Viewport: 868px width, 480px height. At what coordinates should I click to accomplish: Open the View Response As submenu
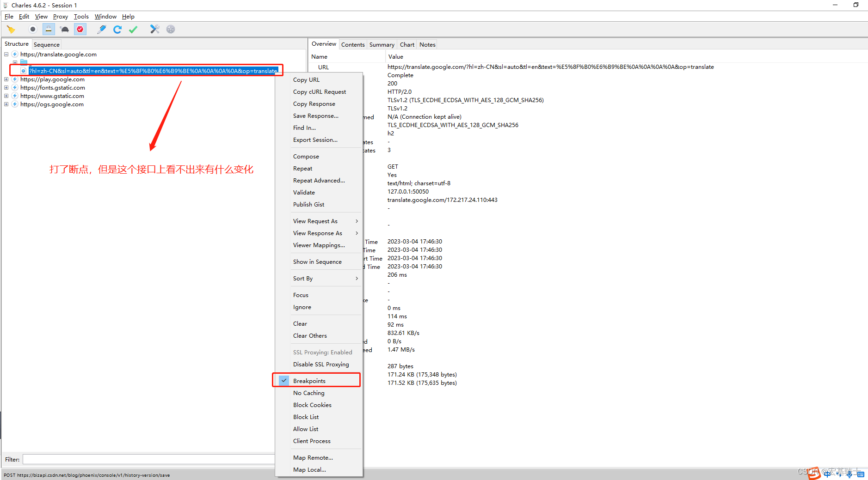pyautogui.click(x=319, y=233)
